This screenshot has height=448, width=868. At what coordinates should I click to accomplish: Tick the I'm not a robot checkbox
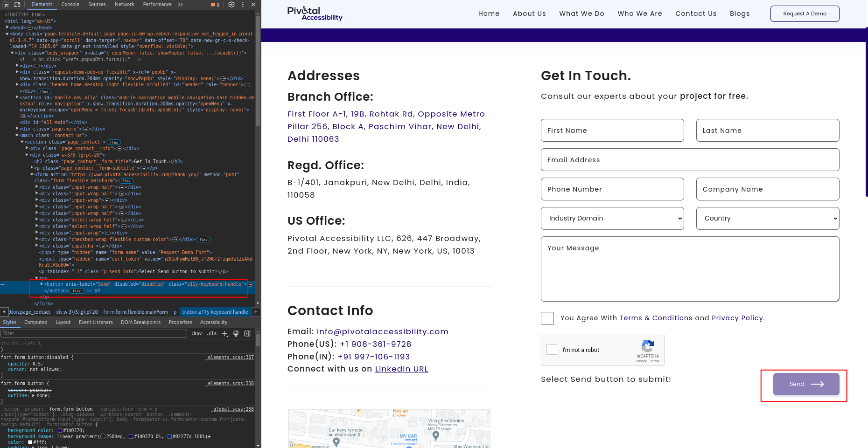[552, 350]
